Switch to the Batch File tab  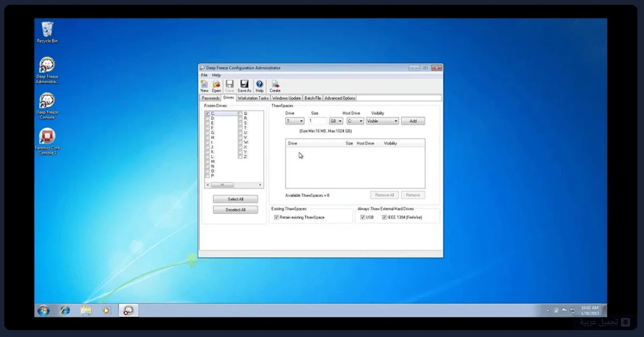point(313,98)
